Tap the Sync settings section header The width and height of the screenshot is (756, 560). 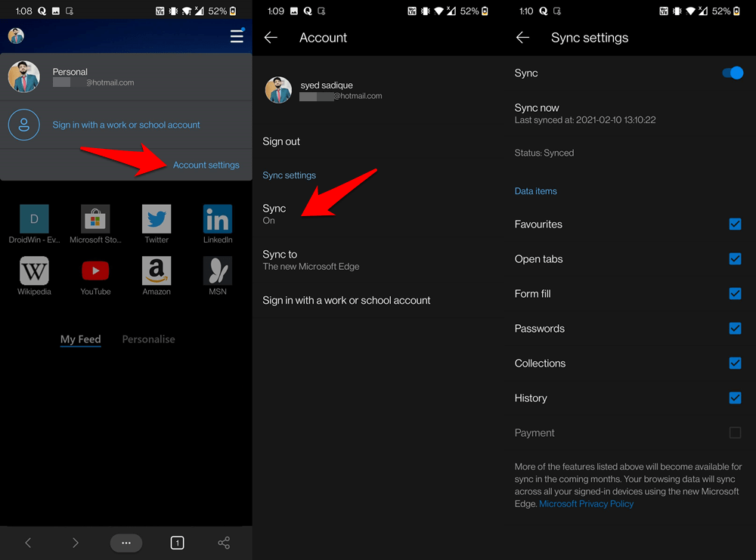point(290,175)
